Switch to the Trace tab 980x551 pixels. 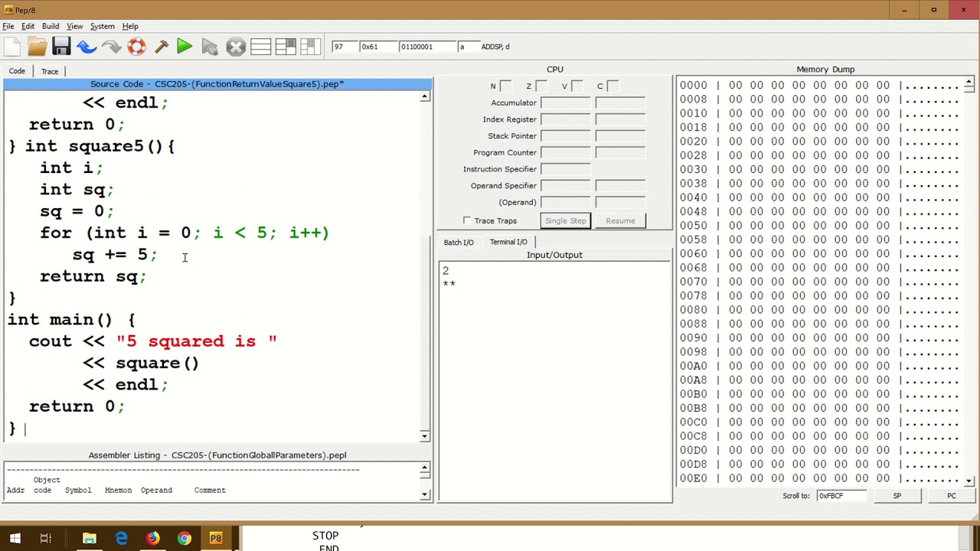coord(50,71)
